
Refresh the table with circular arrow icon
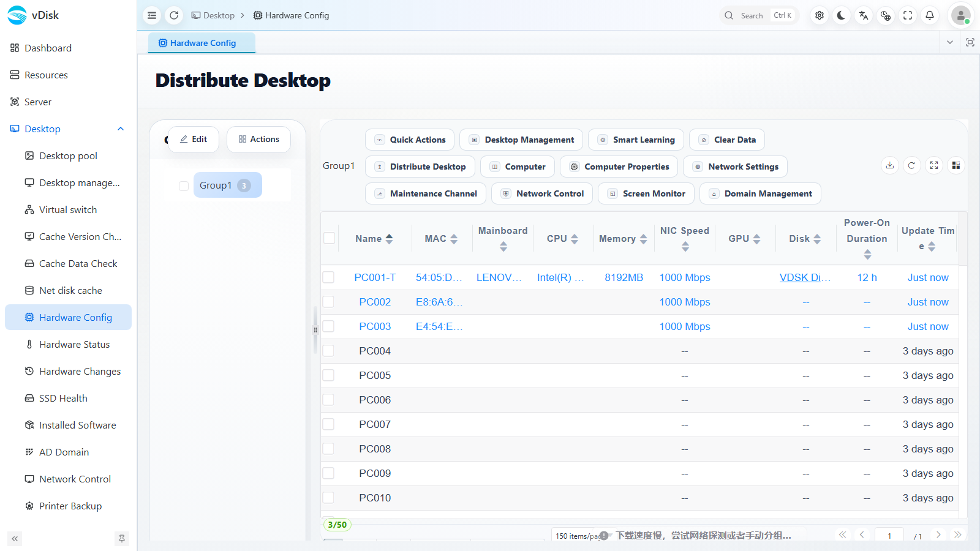coord(911,165)
